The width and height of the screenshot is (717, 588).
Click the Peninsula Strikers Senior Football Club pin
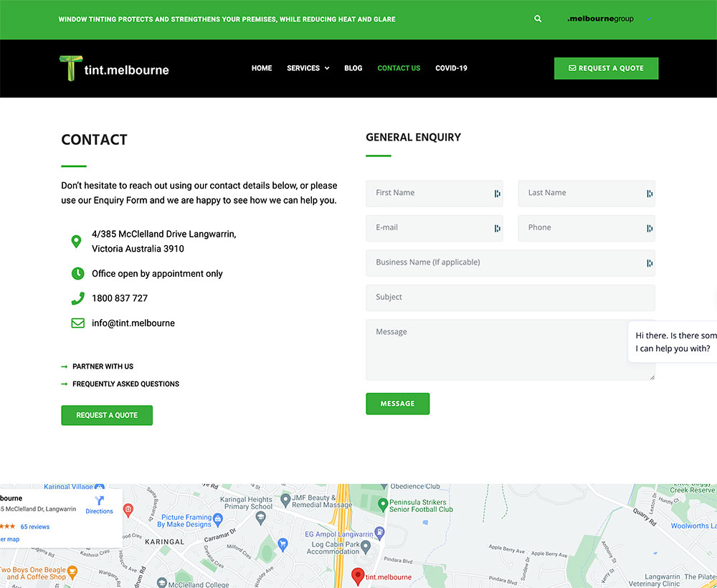(x=383, y=504)
